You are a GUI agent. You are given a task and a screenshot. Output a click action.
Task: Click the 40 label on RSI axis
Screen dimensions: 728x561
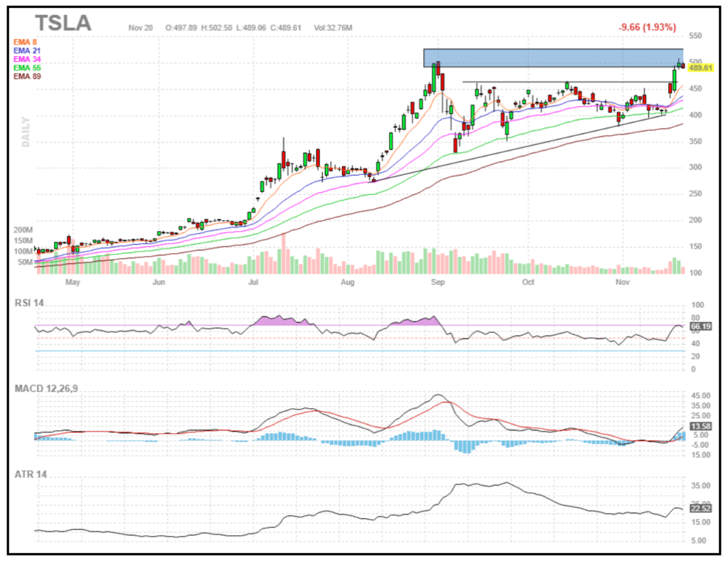pos(695,343)
